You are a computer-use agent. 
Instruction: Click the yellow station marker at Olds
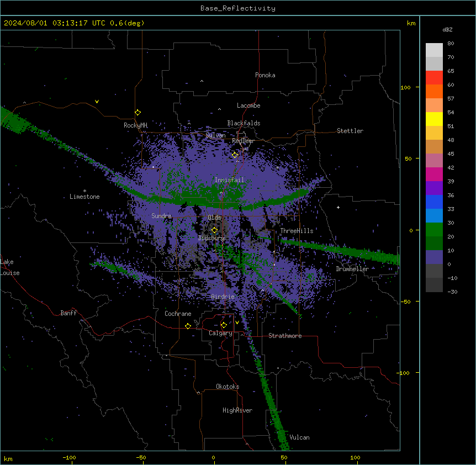(x=215, y=230)
